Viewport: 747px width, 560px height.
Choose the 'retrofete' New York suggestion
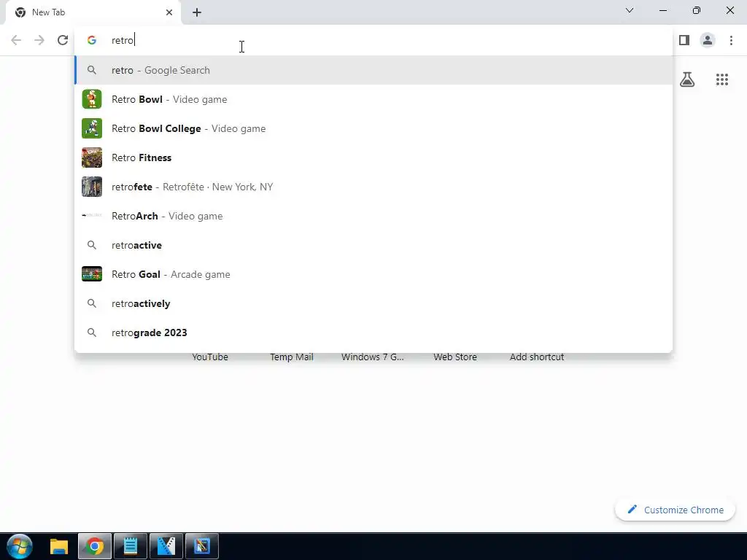click(x=373, y=187)
